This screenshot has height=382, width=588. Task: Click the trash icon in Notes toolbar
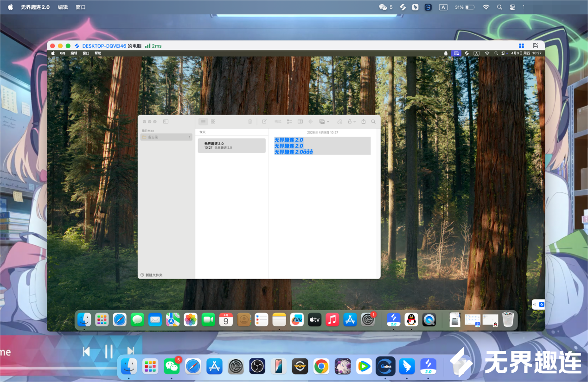[x=250, y=121]
